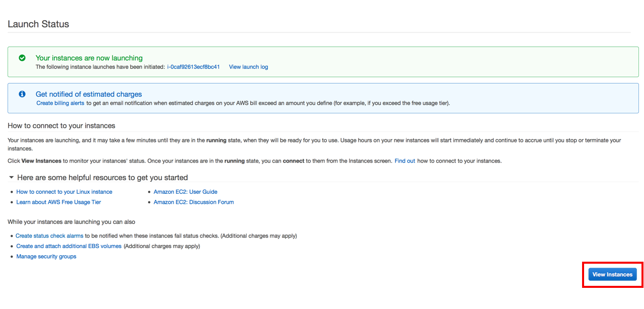
Task: Click the 'Here are some helpful resources' heading
Action: [x=102, y=178]
